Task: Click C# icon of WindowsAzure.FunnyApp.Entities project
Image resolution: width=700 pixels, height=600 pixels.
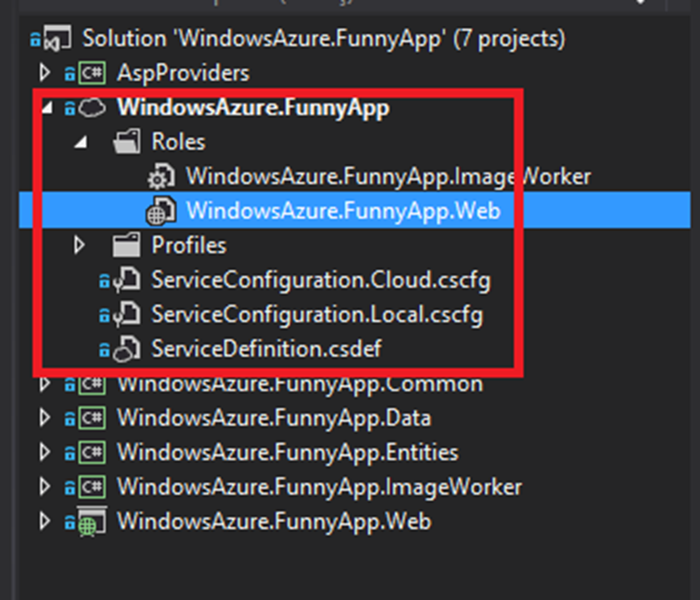Action: coord(93,452)
